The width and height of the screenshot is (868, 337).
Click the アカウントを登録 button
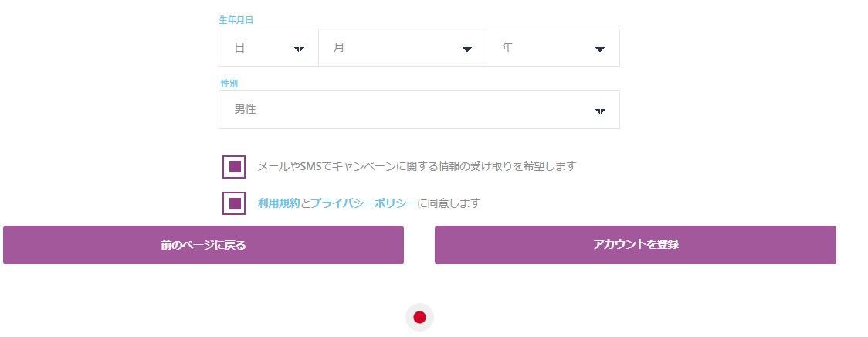tap(636, 245)
